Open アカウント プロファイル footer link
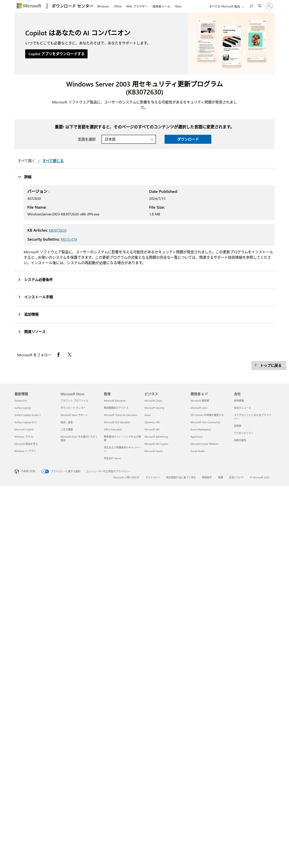Viewport: 289px width, 868px height. click(x=74, y=401)
